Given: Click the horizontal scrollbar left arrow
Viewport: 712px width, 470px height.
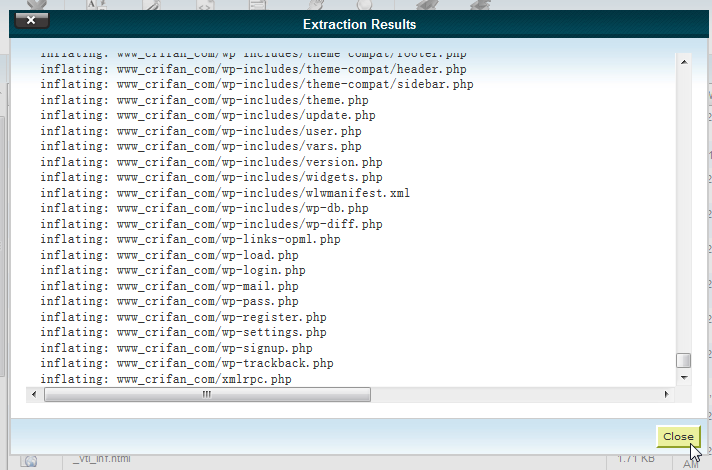Looking at the screenshot, I should (x=34, y=394).
